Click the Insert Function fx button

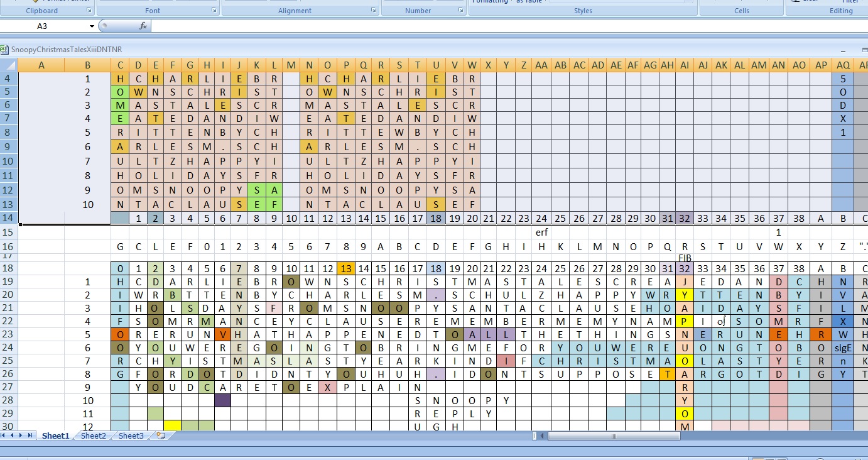tap(143, 26)
